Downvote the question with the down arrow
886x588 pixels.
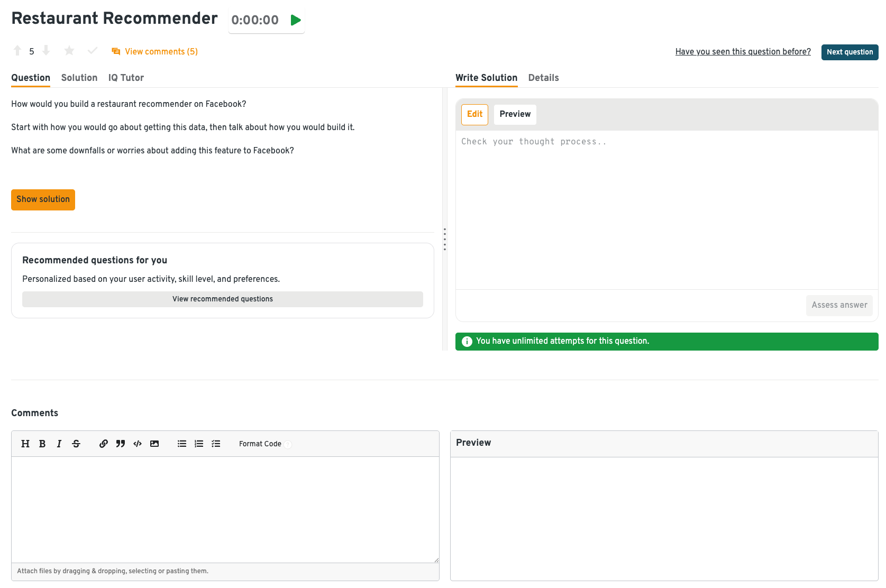46,51
